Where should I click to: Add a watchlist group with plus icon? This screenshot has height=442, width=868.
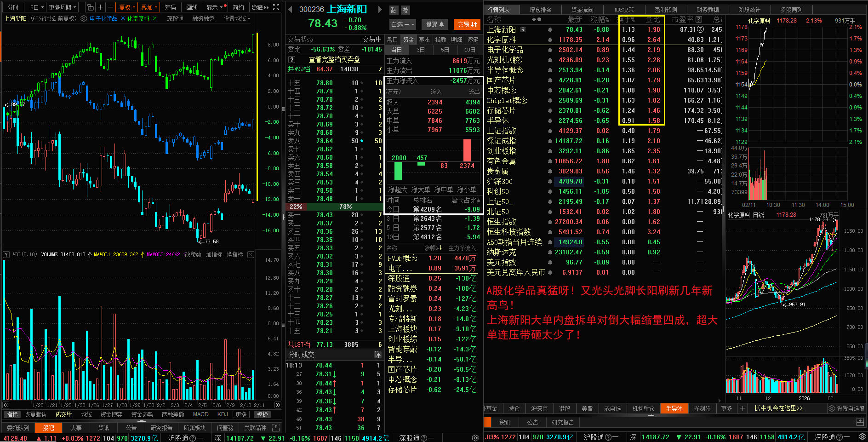742,408
